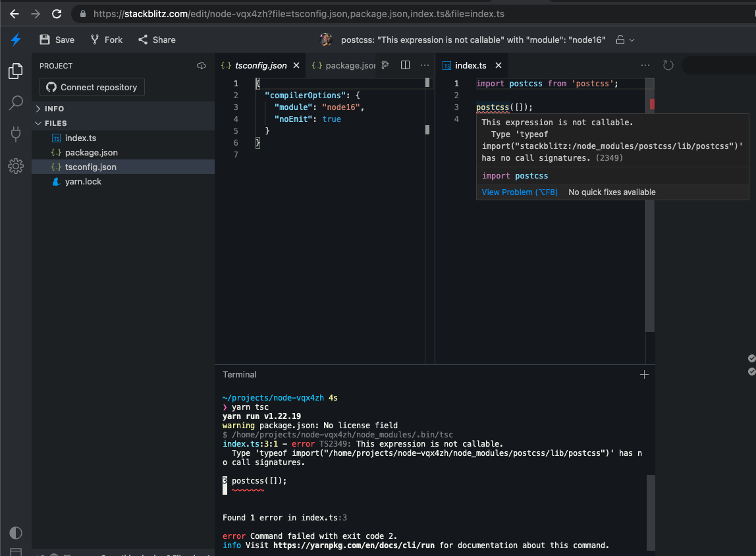Open the Search panel in the sidebar

point(15,103)
